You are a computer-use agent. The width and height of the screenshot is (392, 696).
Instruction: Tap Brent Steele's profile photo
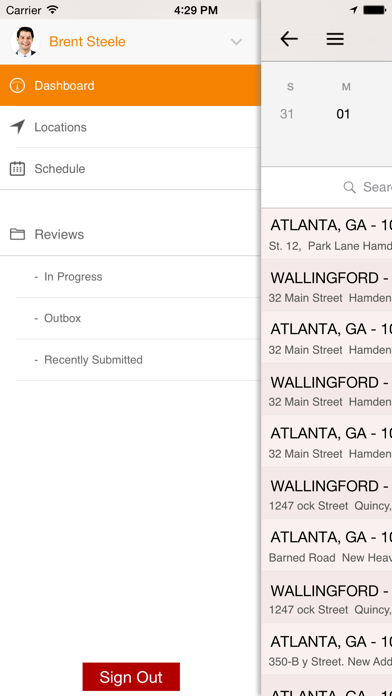(x=25, y=42)
